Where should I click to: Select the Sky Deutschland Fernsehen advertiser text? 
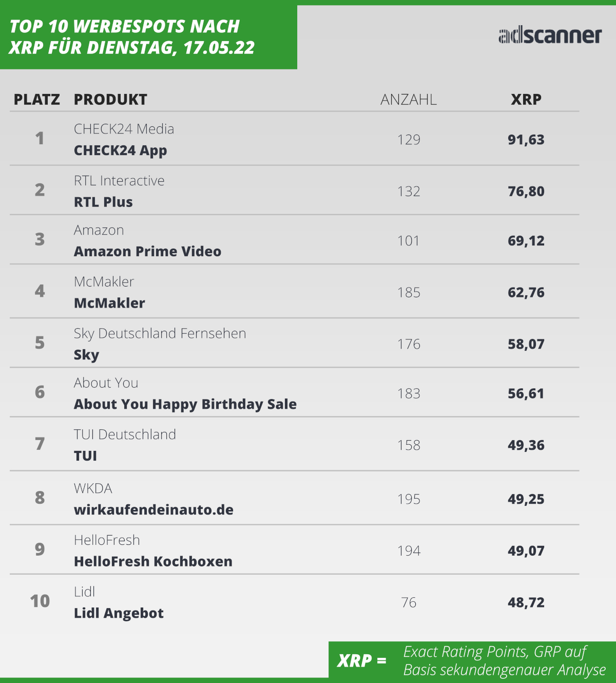coord(160,333)
